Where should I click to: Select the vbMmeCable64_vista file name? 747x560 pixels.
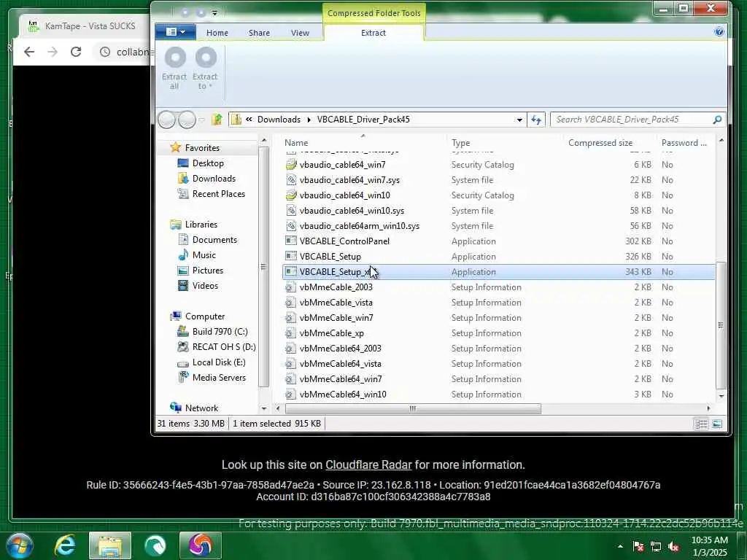(x=340, y=364)
